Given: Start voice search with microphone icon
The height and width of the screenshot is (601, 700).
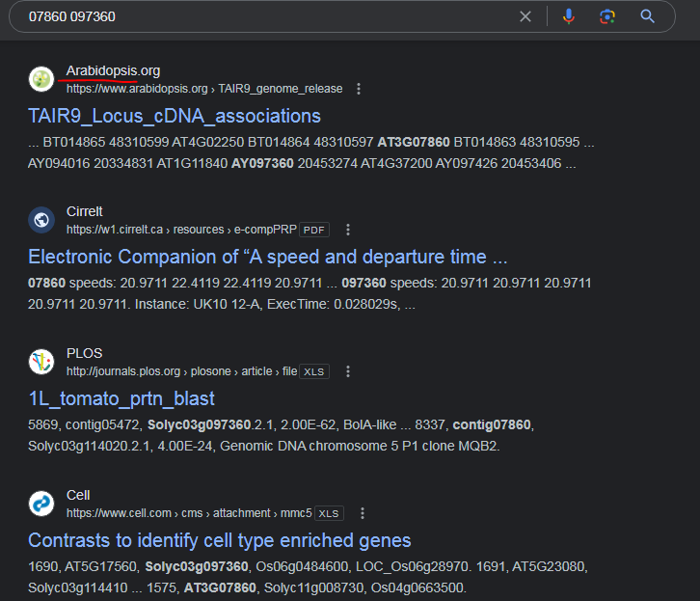Looking at the screenshot, I should 568,16.
